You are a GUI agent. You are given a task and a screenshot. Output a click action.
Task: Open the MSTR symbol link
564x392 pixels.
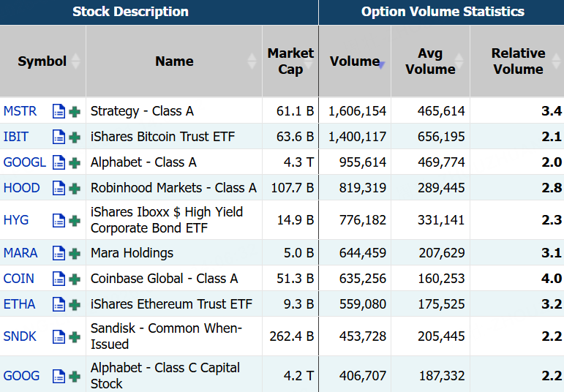[x=20, y=111]
